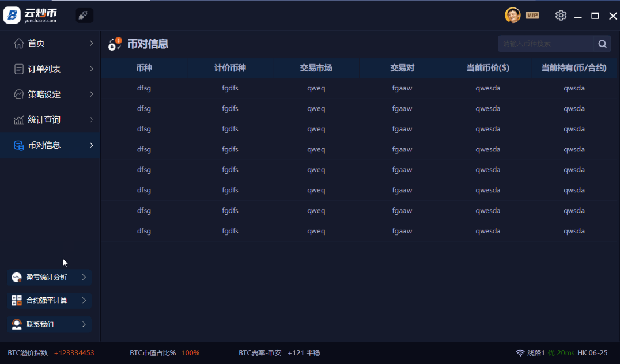Click the VIP badge next to avatar
620x364 pixels.
coord(532,15)
